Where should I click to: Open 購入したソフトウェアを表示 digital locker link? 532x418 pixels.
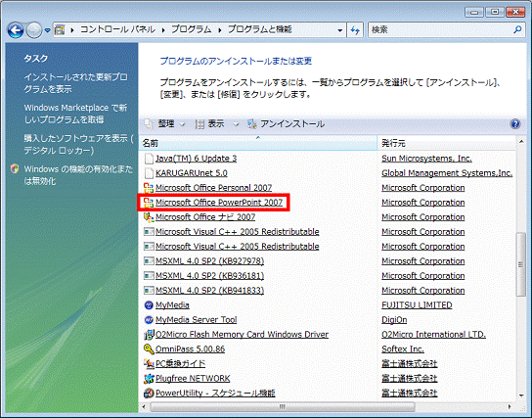click(78, 144)
